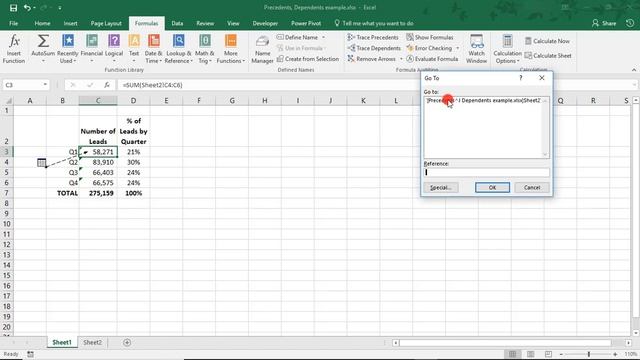The image size is (640, 360).
Task: Open Customize Quick Access Toolbar dropdown
Action: coord(60,8)
